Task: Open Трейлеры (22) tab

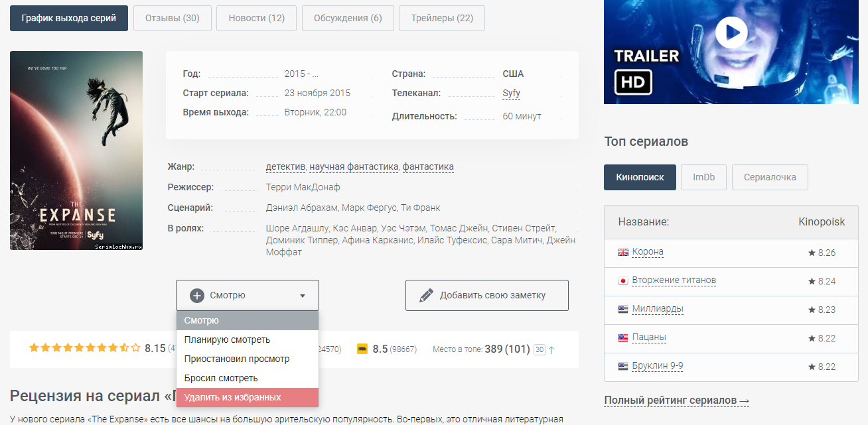Action: tap(442, 18)
